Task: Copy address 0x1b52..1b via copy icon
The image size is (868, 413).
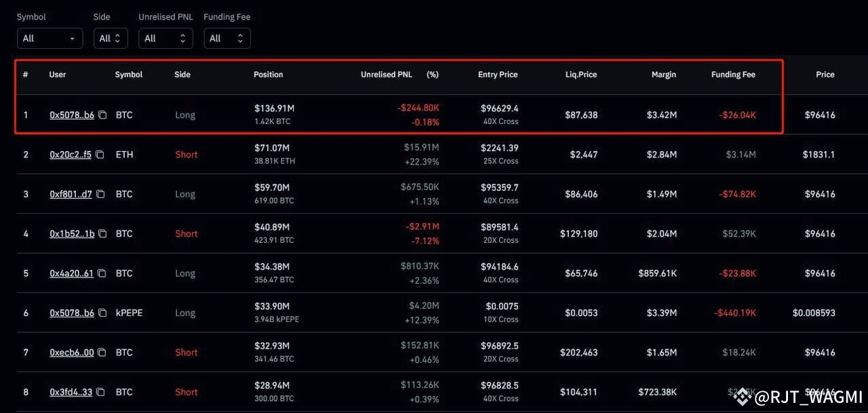Action: click(x=101, y=234)
